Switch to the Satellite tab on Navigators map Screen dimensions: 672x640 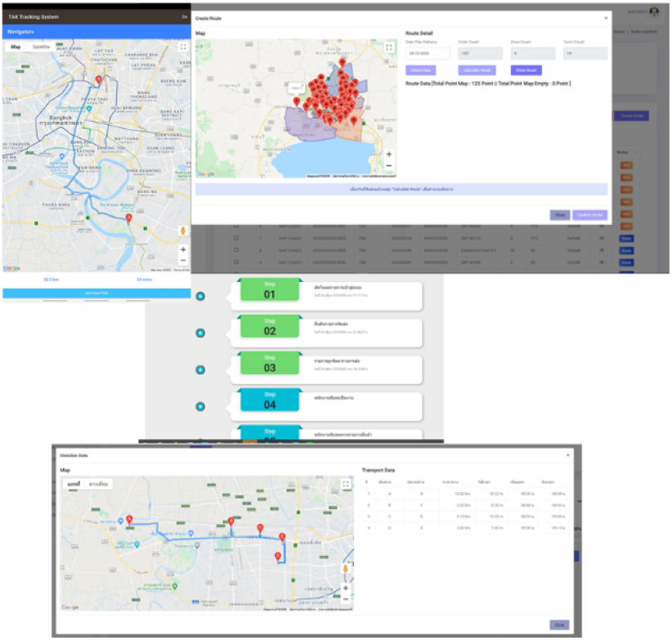coord(42,47)
